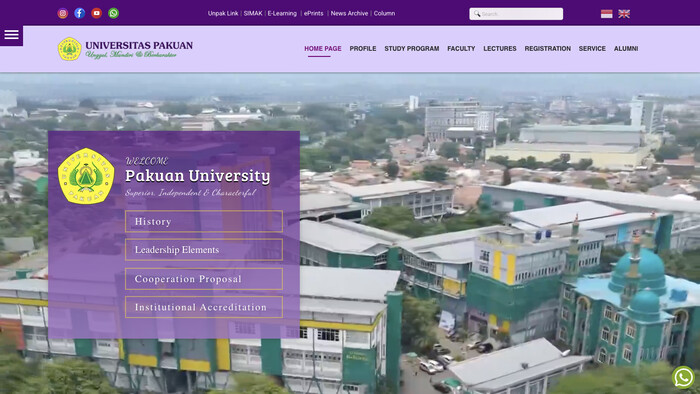Click the Cooperation Proposal button
Image resolution: width=700 pixels, height=394 pixels.
204,279
